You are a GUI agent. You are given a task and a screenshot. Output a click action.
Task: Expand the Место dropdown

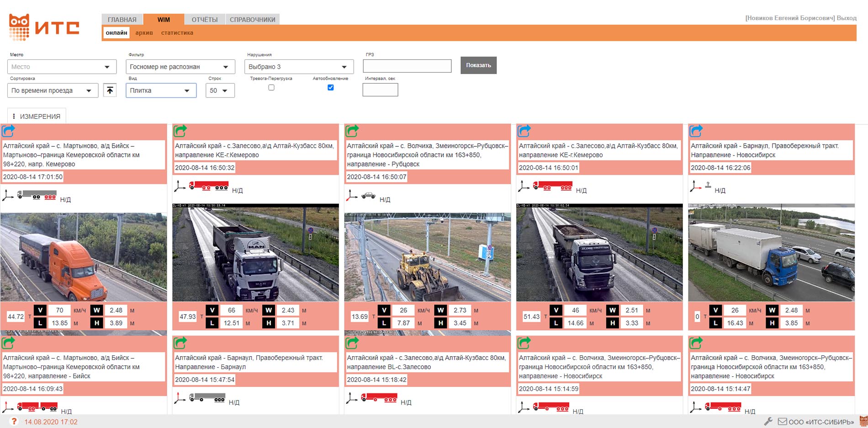[62, 67]
